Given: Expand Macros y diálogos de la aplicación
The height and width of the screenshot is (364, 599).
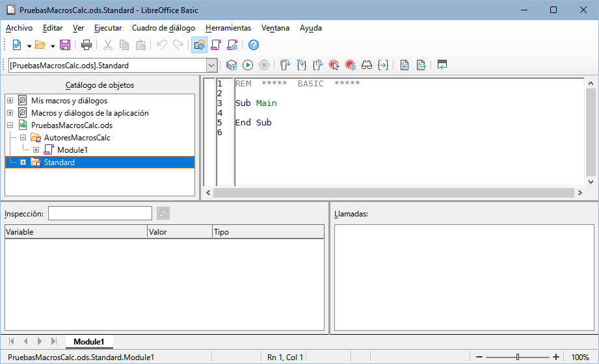Looking at the screenshot, I should point(10,112).
